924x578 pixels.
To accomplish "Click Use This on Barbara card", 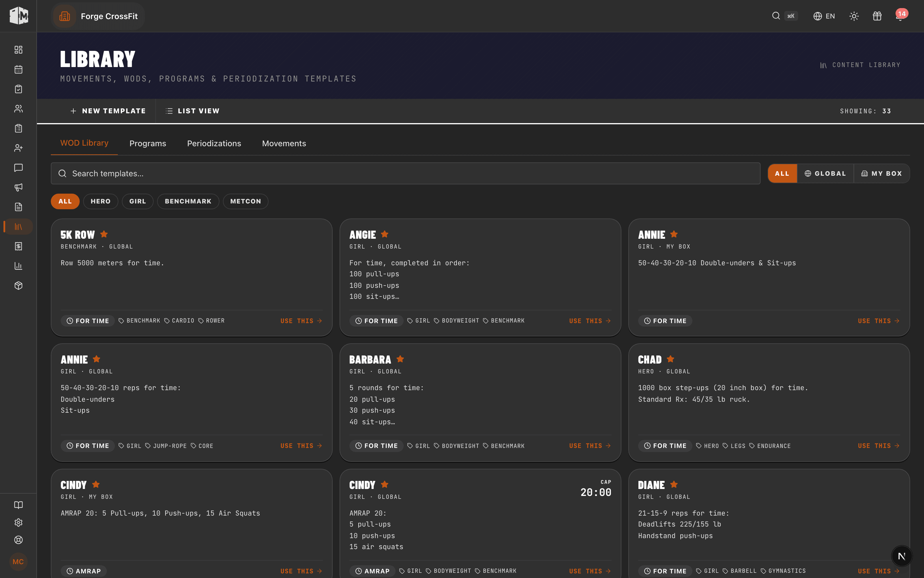I will 590,446.
